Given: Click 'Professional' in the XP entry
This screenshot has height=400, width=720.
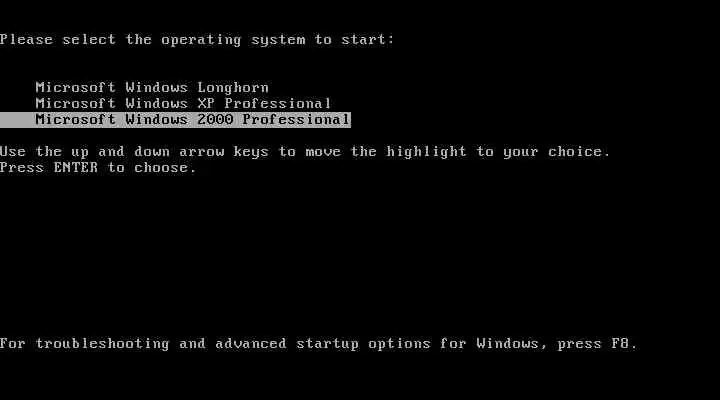Looking at the screenshot, I should pyautogui.click(x=278, y=103).
